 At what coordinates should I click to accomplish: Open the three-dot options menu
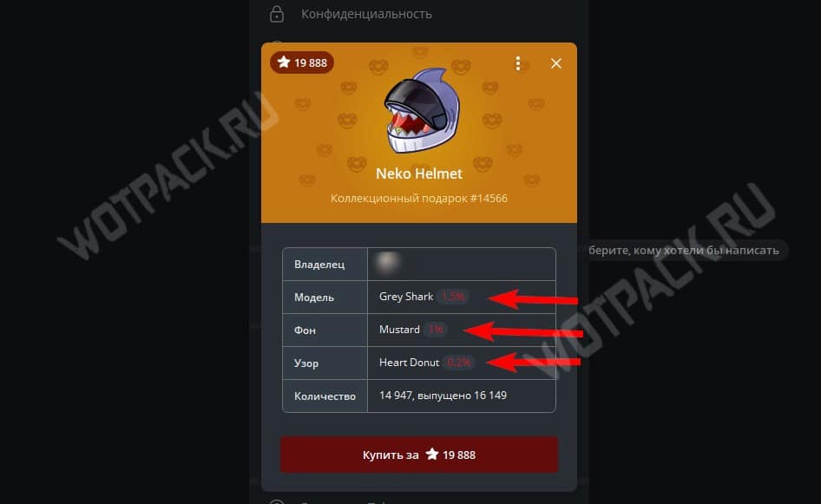(518, 63)
